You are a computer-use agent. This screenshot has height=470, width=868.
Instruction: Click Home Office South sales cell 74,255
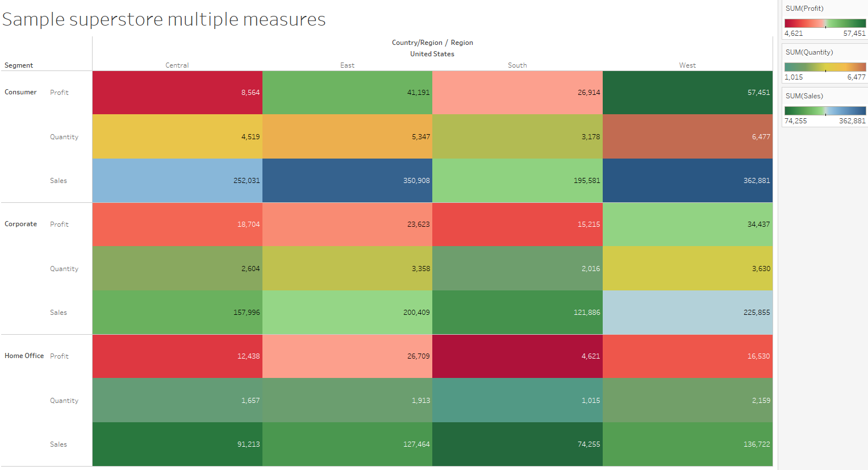coord(517,444)
